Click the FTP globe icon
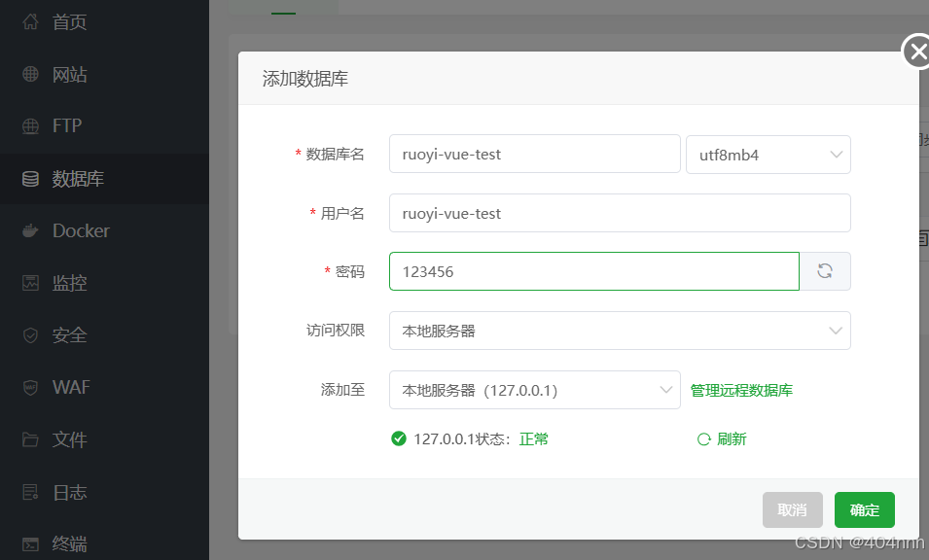The image size is (929, 560). [x=30, y=126]
